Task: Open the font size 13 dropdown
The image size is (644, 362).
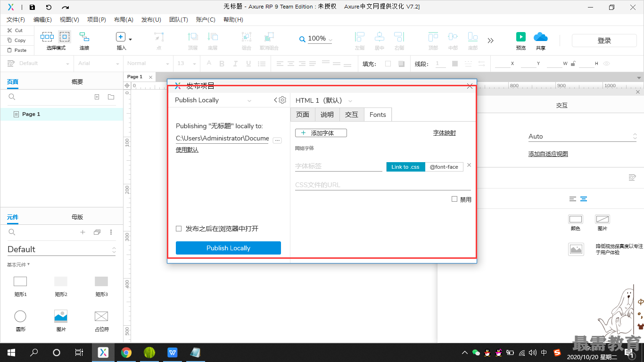Action: (186, 63)
